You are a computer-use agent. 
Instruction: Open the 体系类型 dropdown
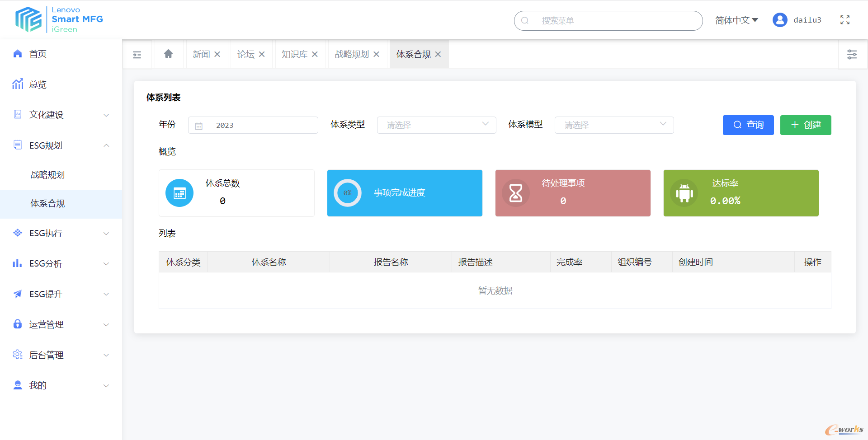[437, 125]
